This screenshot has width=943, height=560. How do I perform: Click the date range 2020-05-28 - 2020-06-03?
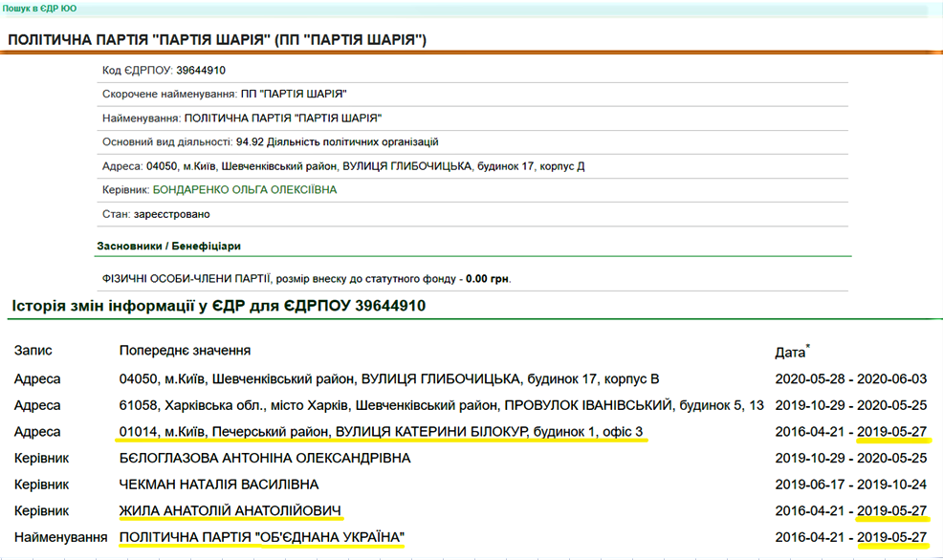pyautogui.click(x=851, y=379)
